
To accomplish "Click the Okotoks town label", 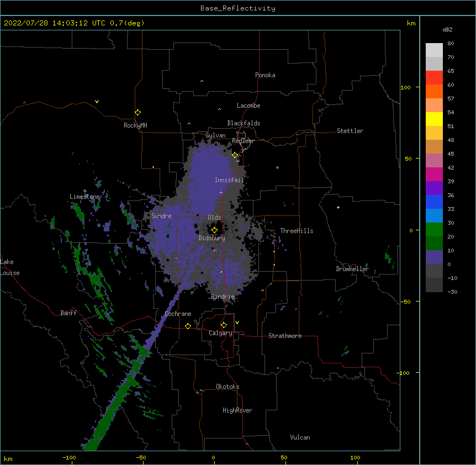I will click(x=228, y=387).
